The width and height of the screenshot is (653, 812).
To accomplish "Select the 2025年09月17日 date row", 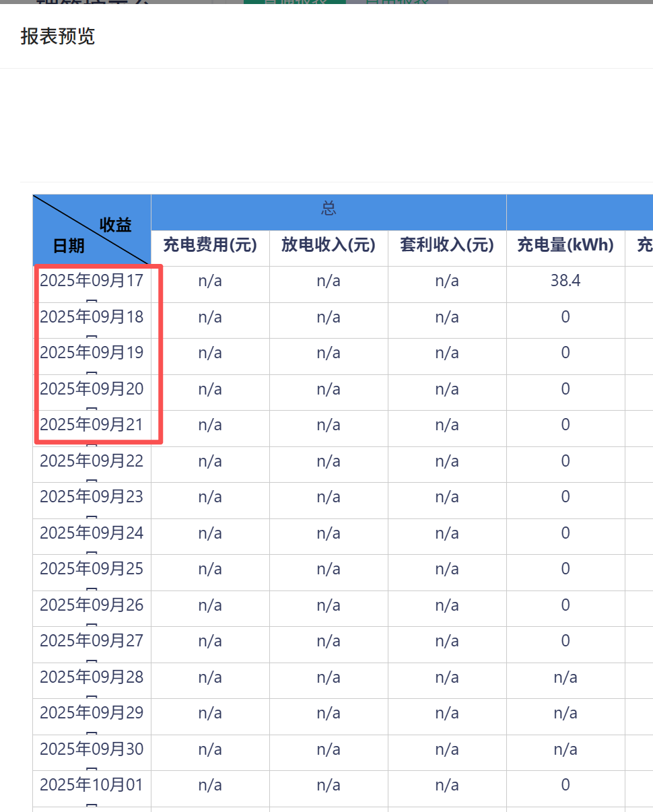I will pyautogui.click(x=92, y=281).
